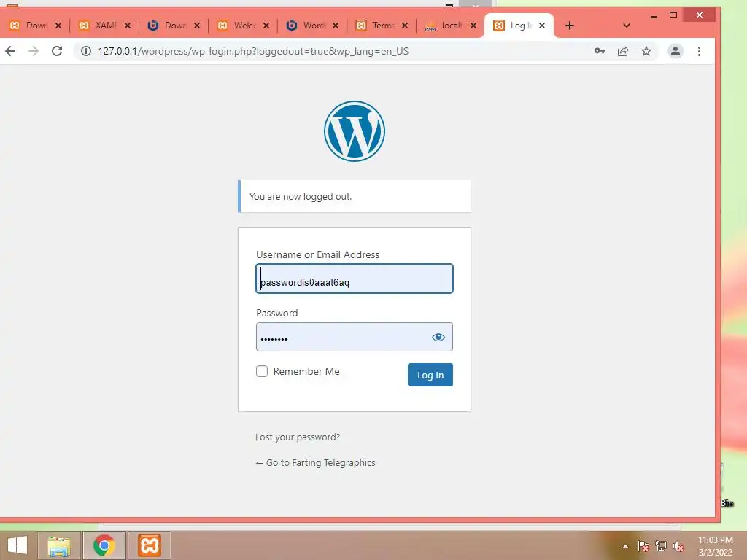Switch to the localhost phpMyAdmin tab
The height and width of the screenshot is (560, 747).
coord(444,26)
